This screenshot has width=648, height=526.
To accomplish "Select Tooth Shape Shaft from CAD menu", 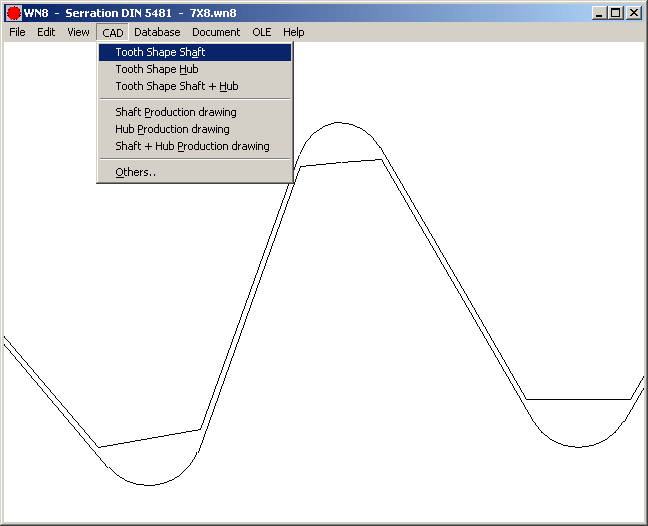I will point(160,52).
